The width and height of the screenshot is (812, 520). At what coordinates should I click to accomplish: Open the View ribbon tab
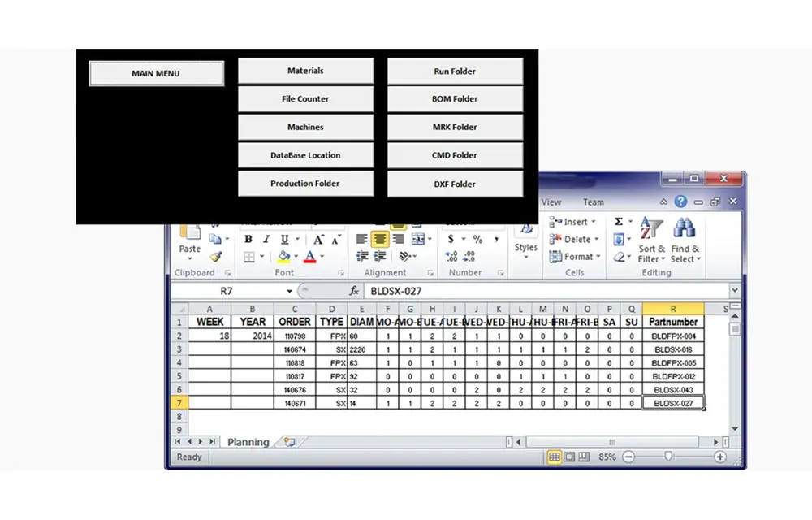(x=551, y=202)
